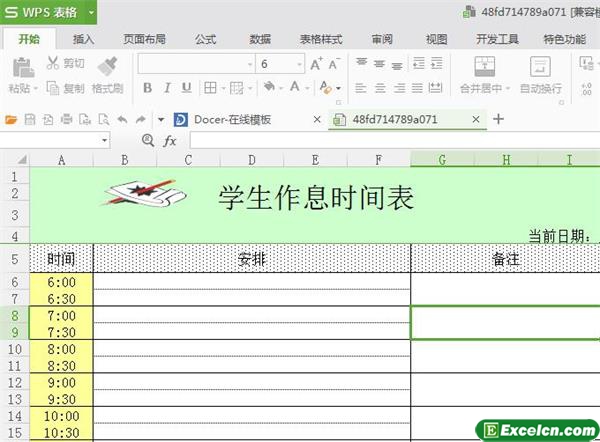600x442 pixels.
Task: Switch to the 页面布局 tab
Action: pyautogui.click(x=144, y=39)
